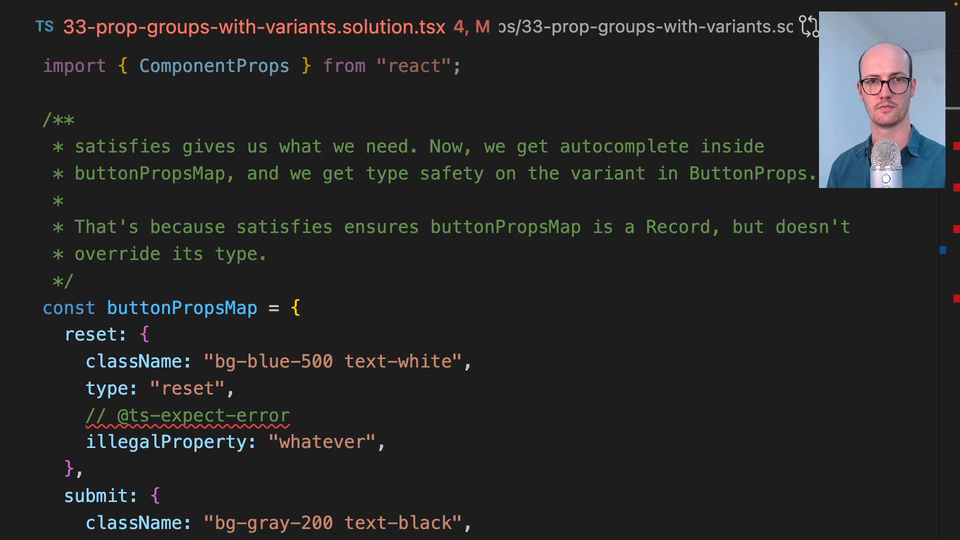
Task: Jump to the blue marker in the overview ruler
Action: pos(943,250)
